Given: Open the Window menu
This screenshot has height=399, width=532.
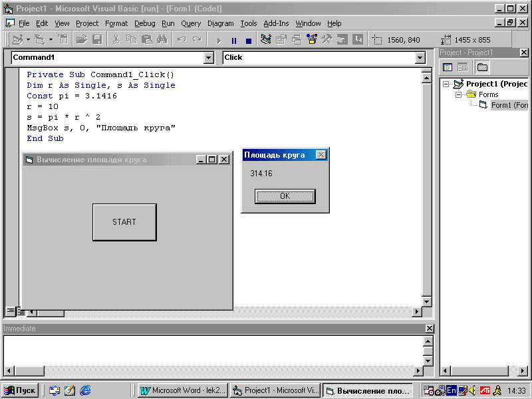Looking at the screenshot, I should click(x=308, y=23).
